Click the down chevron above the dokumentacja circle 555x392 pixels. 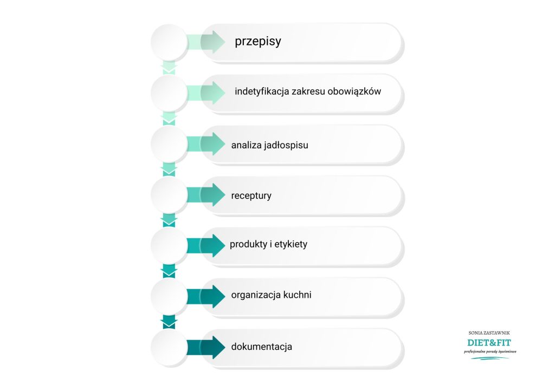169,322
